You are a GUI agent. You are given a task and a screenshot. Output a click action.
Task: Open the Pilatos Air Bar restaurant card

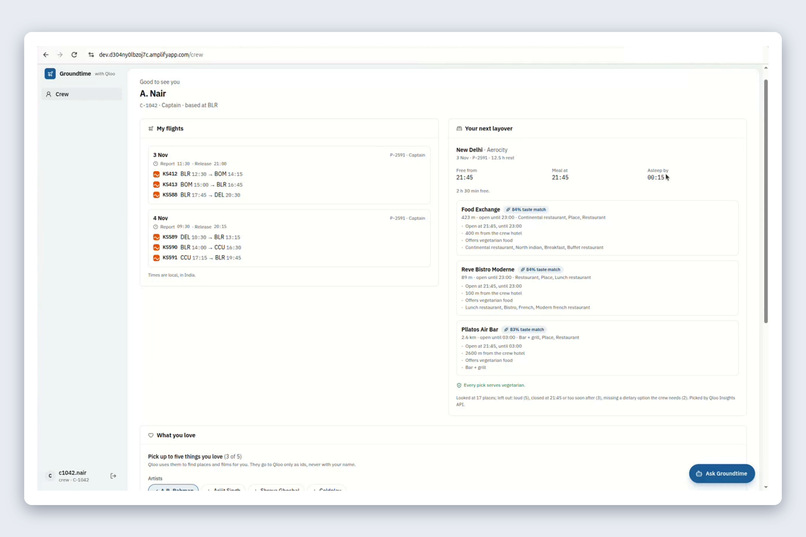597,348
